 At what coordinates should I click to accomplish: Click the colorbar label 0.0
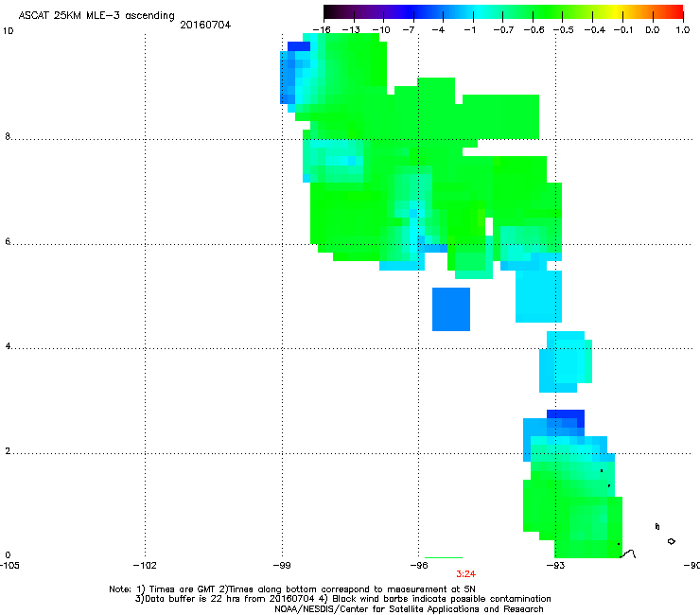(653, 30)
